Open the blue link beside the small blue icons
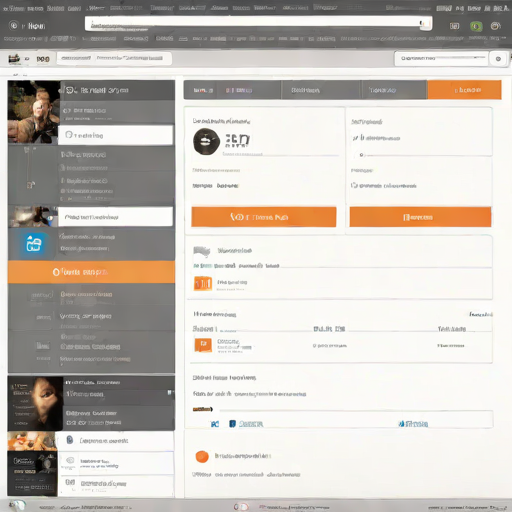The image size is (512, 512). click(251, 424)
